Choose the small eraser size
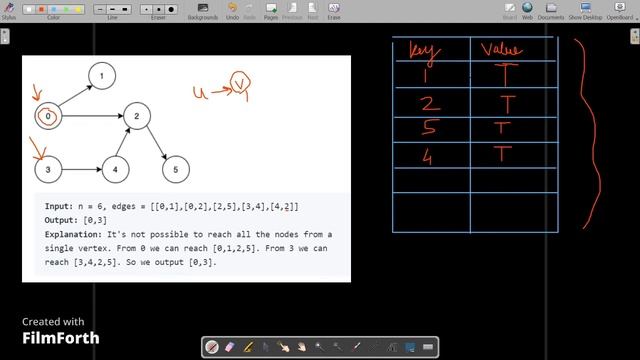640x360 pixels. (146, 9)
